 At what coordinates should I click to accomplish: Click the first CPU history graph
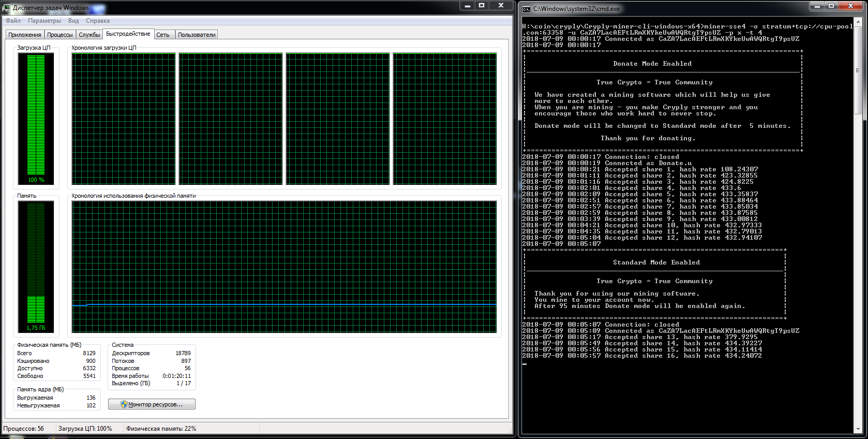(124, 119)
